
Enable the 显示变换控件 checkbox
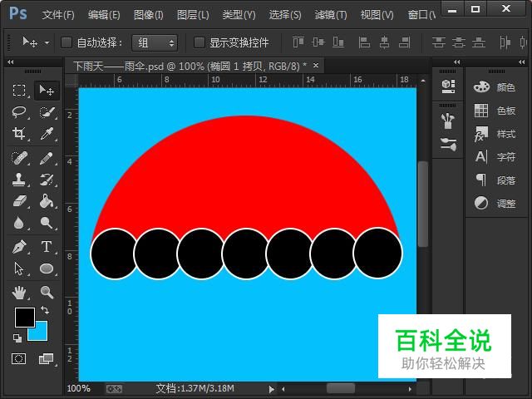coord(199,42)
